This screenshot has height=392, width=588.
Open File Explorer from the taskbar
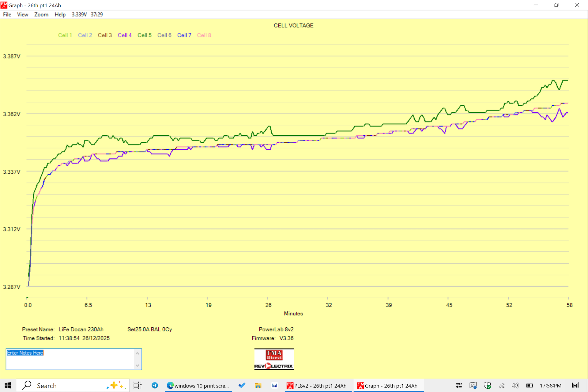(x=258, y=386)
